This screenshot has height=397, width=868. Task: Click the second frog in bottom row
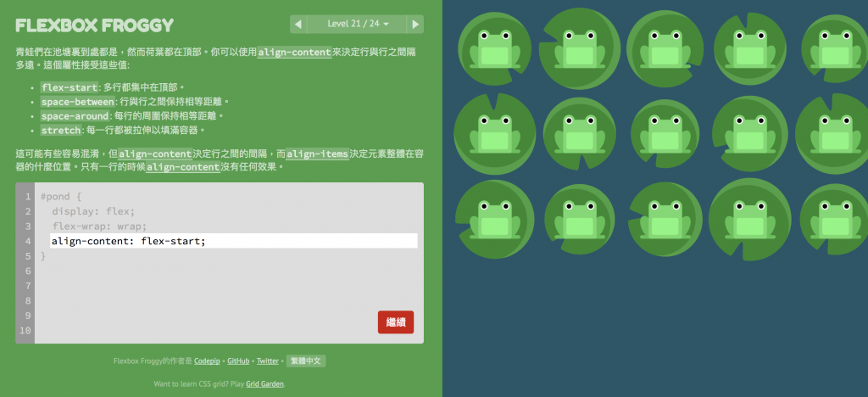[580, 220]
